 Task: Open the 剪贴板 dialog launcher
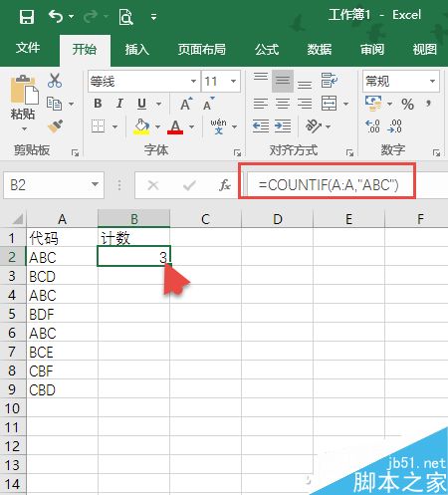[x=76, y=153]
